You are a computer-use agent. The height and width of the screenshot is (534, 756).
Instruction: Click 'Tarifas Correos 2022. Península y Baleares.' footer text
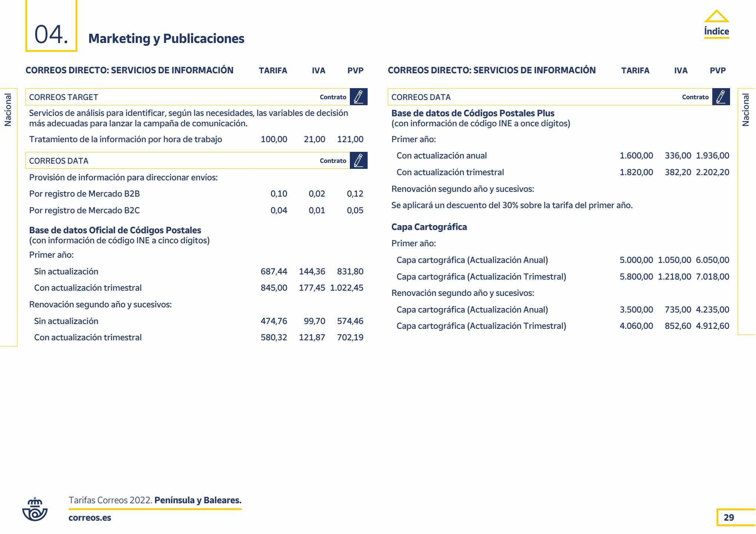[x=155, y=501]
